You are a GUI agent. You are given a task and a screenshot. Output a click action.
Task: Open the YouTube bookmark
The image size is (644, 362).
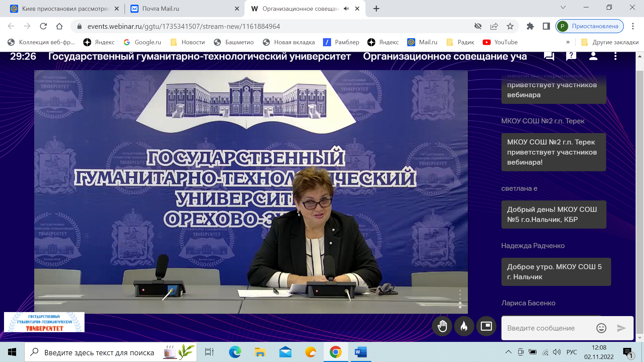[x=500, y=42]
